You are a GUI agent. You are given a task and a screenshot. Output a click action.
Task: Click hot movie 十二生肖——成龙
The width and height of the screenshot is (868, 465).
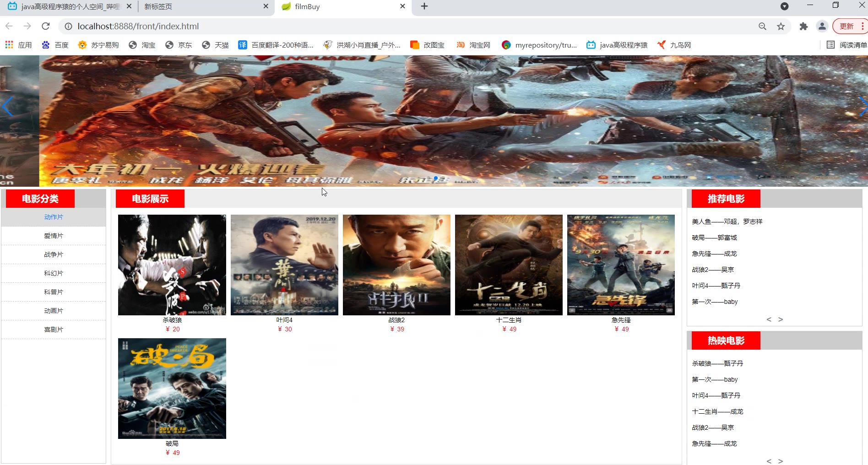point(717,411)
